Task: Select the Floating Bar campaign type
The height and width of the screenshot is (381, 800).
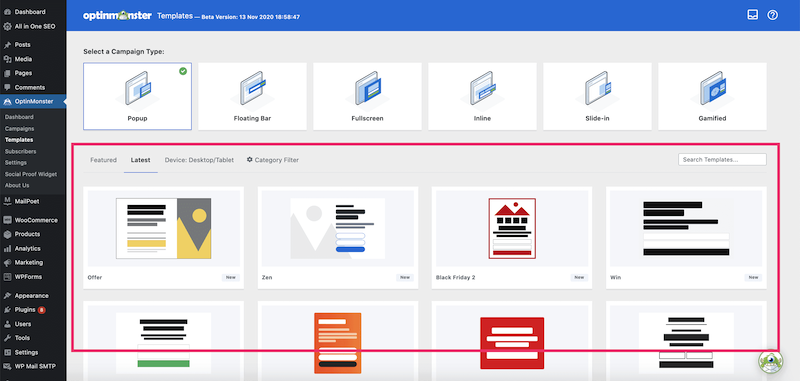Action: click(253, 96)
